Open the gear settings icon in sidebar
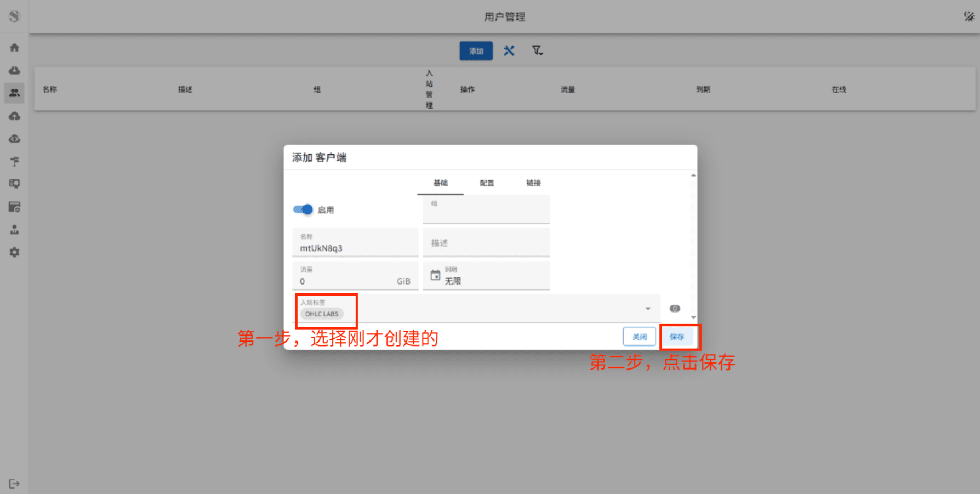 (x=14, y=252)
